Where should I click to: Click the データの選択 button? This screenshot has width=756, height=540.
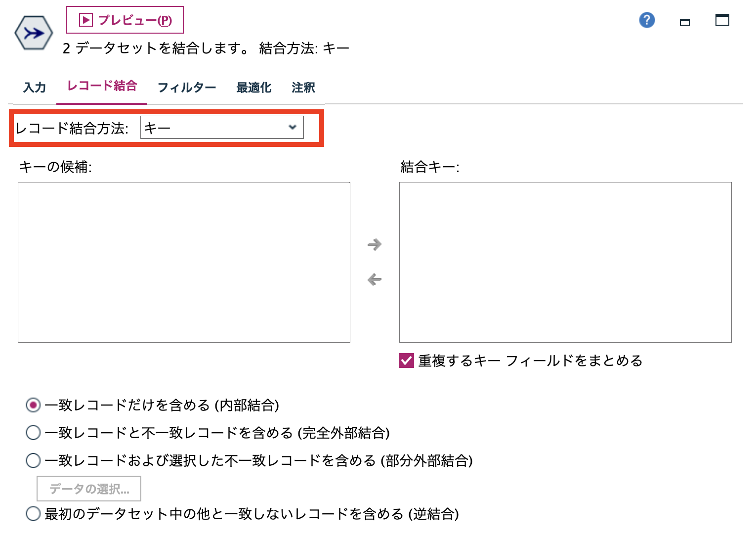89,488
